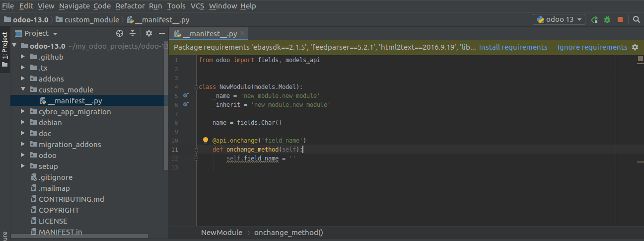Open Search Everywhere magnifier icon
644x241 pixels.
(x=637, y=20)
